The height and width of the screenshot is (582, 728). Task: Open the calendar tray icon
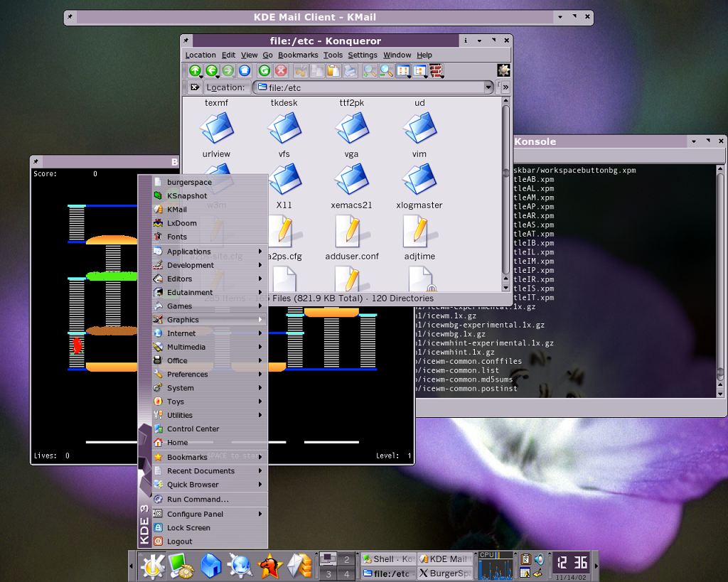525,573
